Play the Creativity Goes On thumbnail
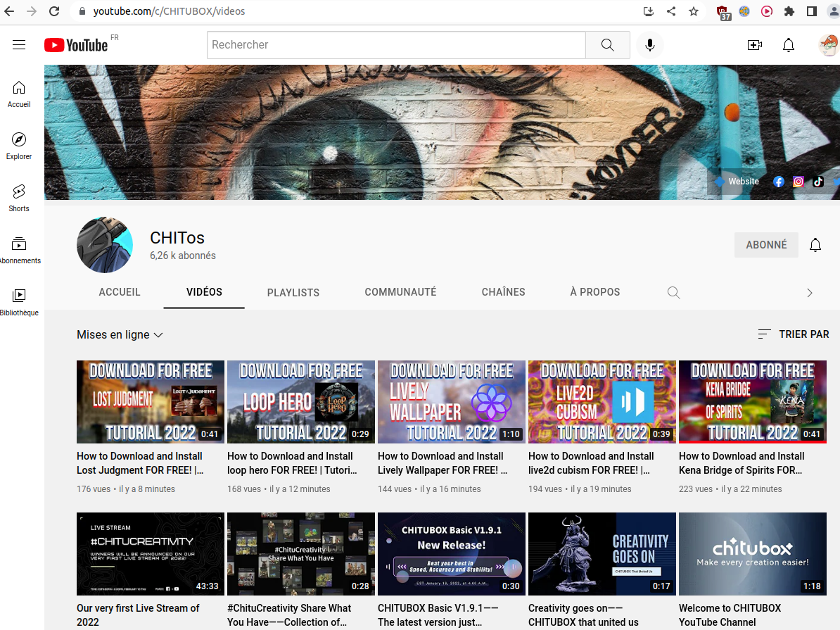The height and width of the screenshot is (630, 840). [x=602, y=554]
